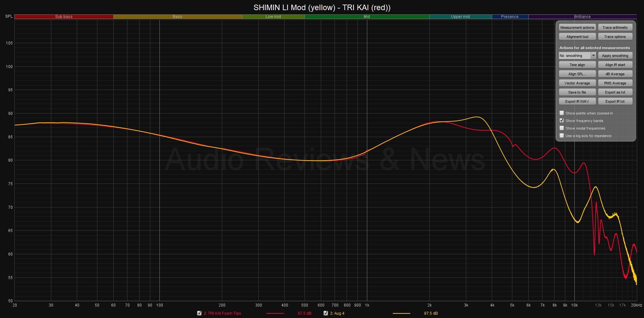Expand the smoothing dropdown arrow
Viewport: 644px width, 318px height.
(593, 56)
